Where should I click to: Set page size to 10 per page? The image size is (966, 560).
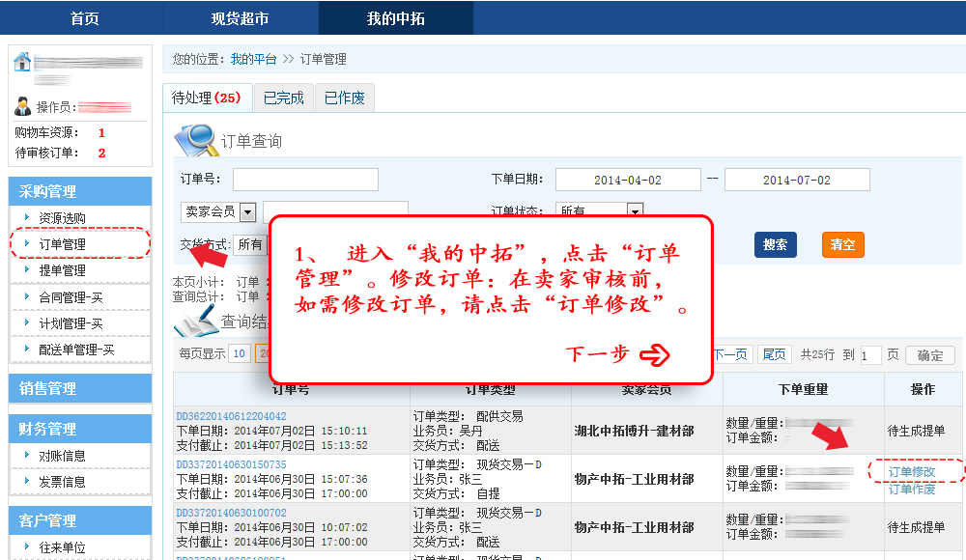click(x=239, y=354)
